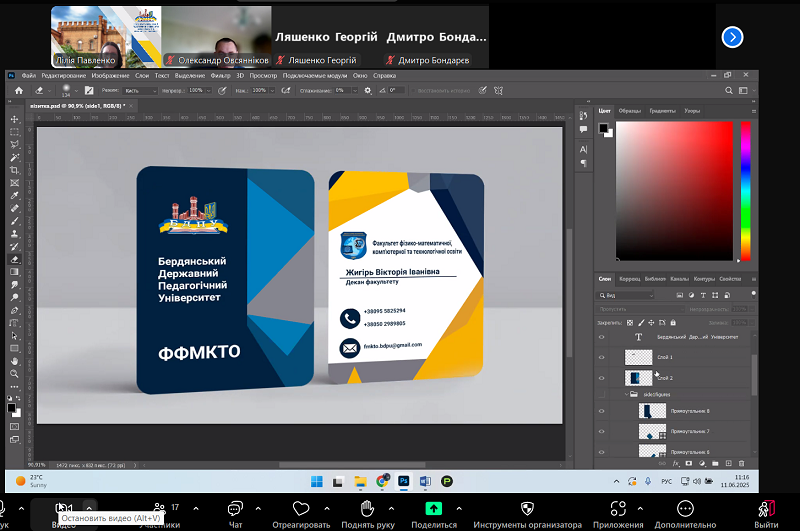Click Выйти to leave the meeting

(x=766, y=514)
